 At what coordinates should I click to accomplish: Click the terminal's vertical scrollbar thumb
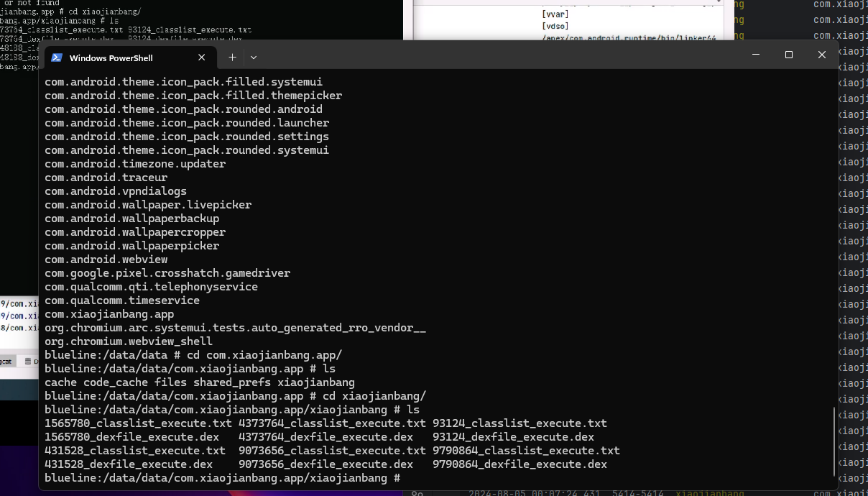click(x=834, y=441)
